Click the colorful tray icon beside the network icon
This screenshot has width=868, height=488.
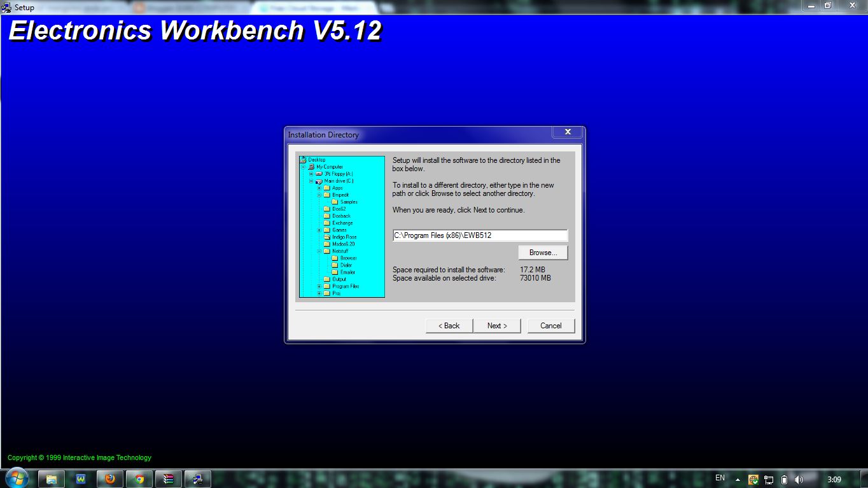pos(753,479)
